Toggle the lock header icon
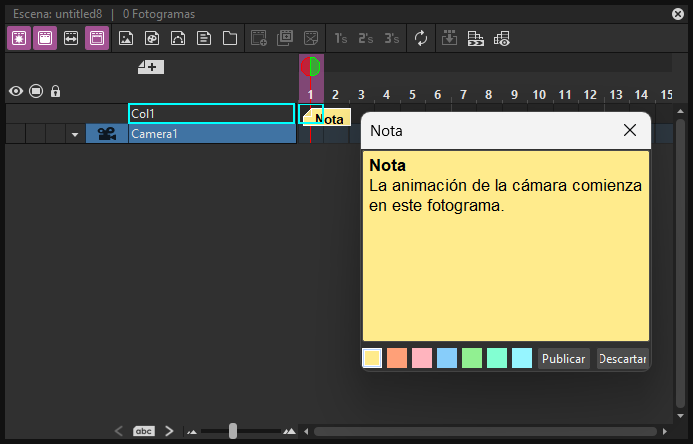The image size is (693, 444). point(55,91)
